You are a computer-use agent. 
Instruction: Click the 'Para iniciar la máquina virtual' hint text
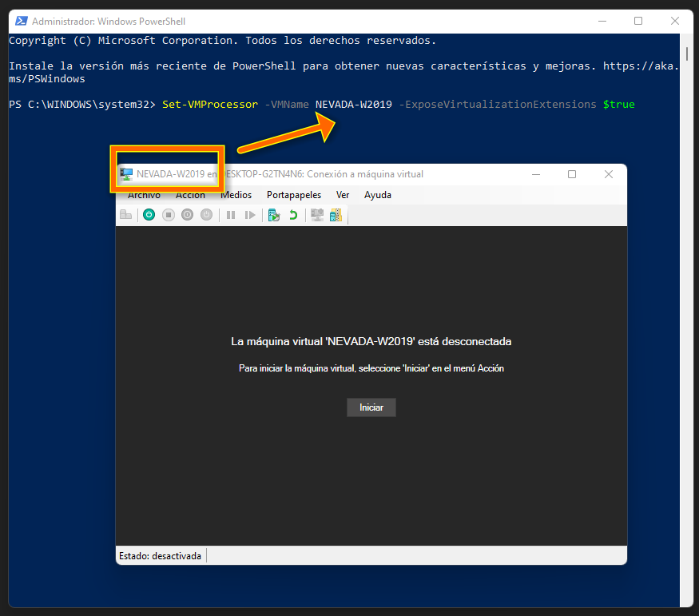[x=371, y=368]
